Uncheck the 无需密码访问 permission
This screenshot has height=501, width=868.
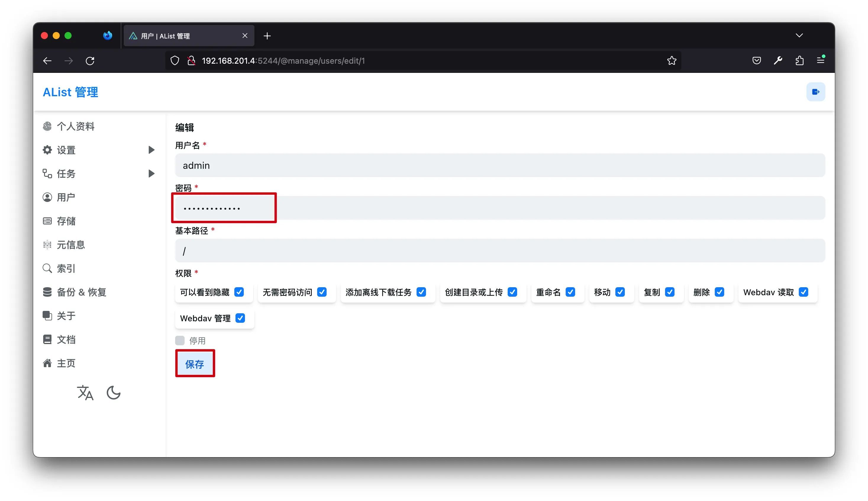tap(322, 292)
